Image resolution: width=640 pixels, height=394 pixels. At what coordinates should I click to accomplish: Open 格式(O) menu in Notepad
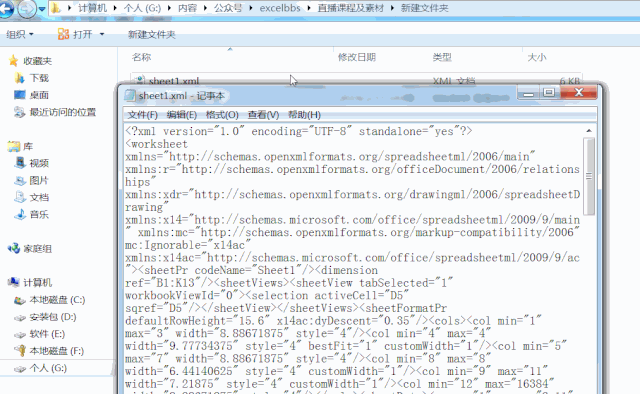coord(222,115)
